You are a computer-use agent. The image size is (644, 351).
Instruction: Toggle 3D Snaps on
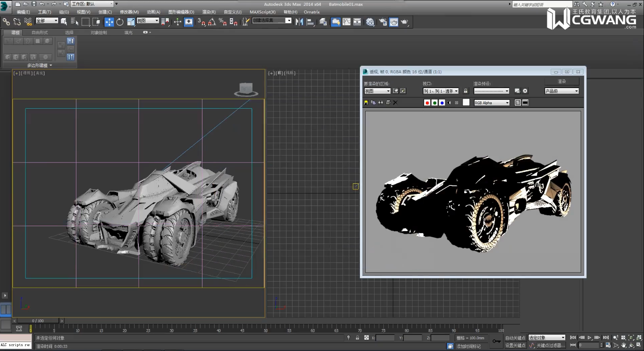pos(202,22)
